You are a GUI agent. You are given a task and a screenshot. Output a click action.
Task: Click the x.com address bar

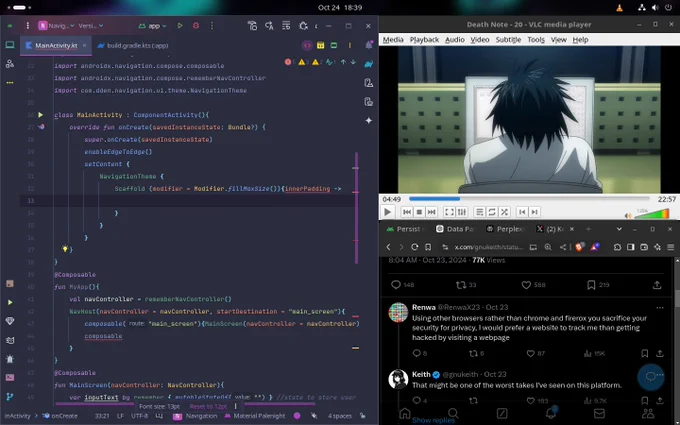point(488,247)
